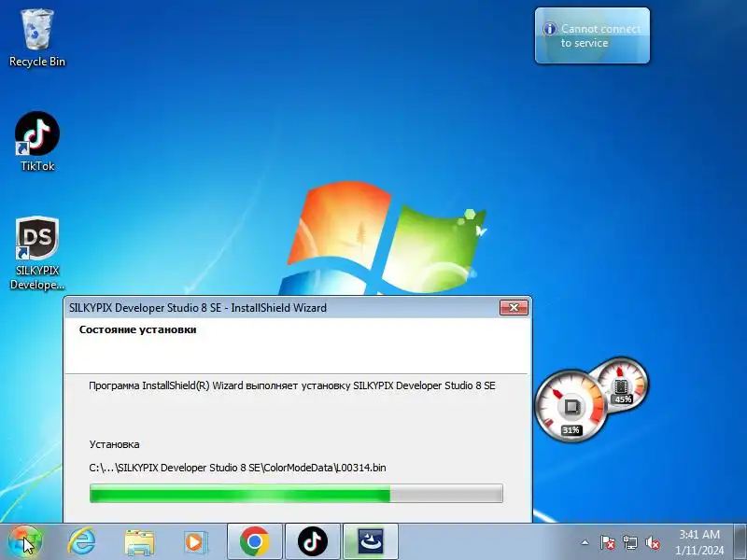Open Windows Explorer from the taskbar
Screen dimensions: 747x560
[139, 542]
